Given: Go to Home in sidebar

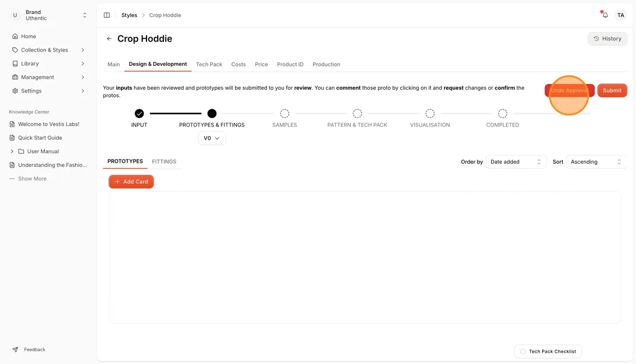Looking at the screenshot, I should pyautogui.click(x=28, y=36).
